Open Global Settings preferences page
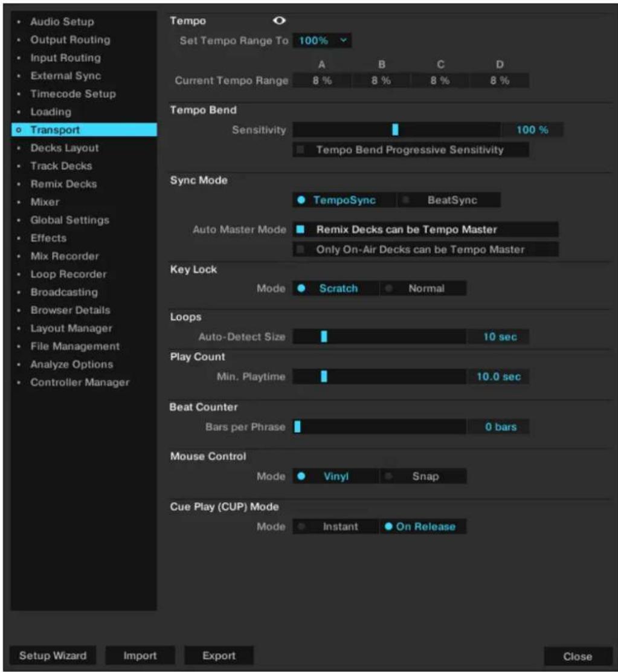Viewport: 618px width, 672px height. click(69, 220)
